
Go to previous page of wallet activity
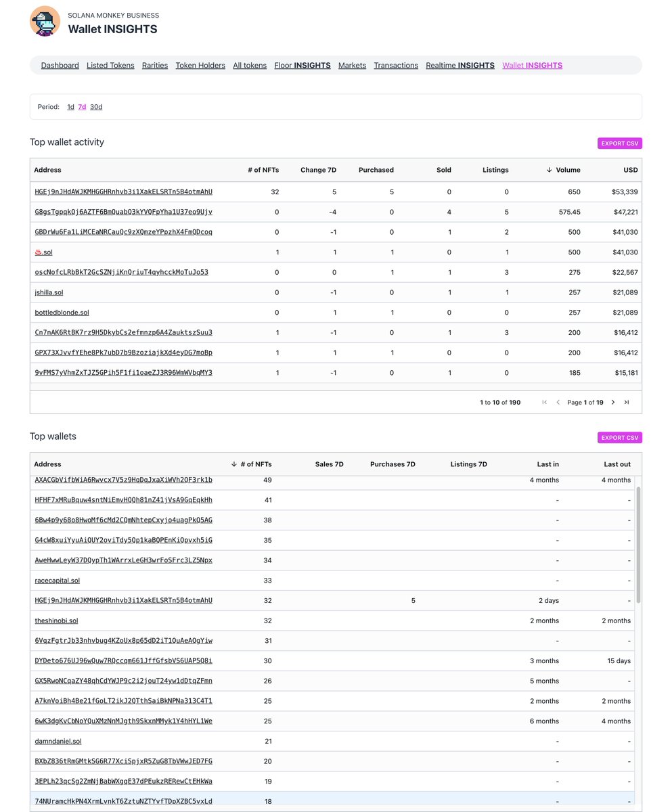558,402
